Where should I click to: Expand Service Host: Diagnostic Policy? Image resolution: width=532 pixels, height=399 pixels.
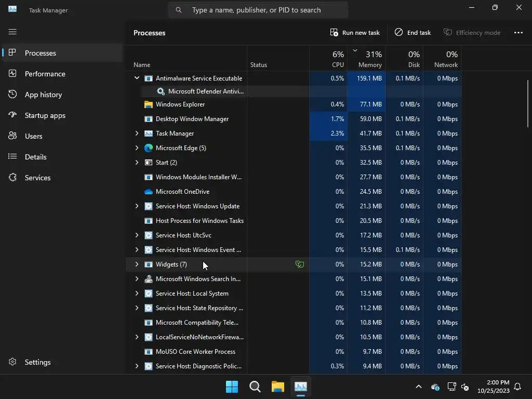point(137,366)
